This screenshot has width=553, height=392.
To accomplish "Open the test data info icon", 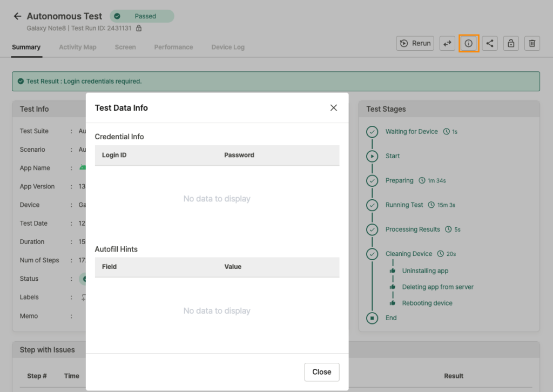I will (x=469, y=43).
